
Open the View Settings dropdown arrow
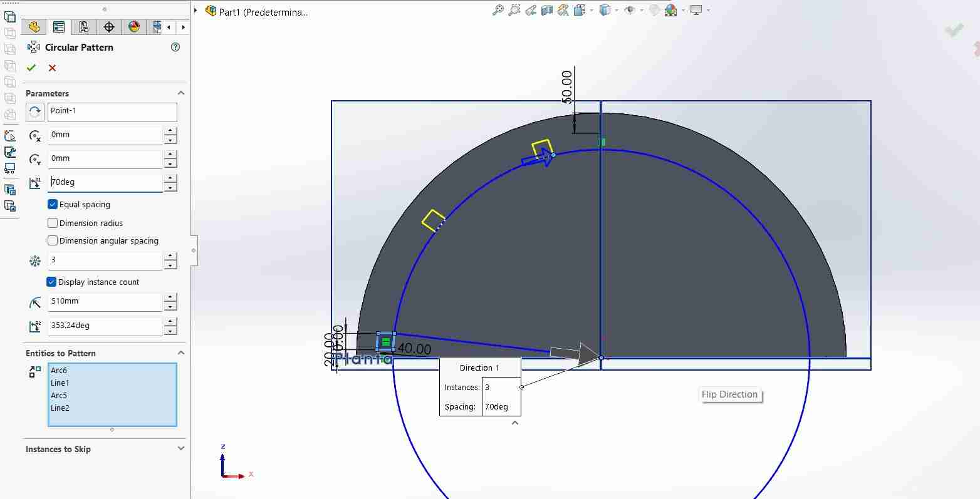pyautogui.click(x=709, y=10)
